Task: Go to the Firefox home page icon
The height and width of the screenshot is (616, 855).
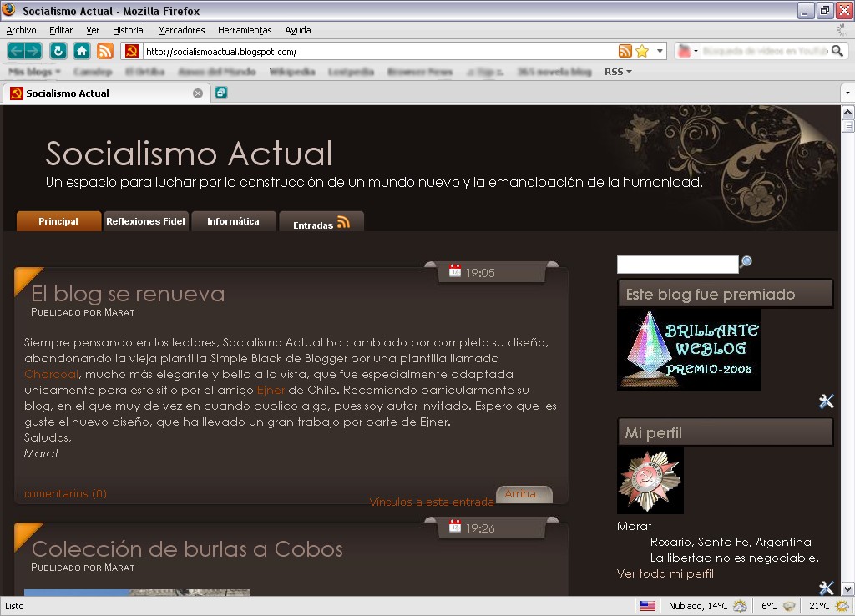Action: tap(82, 51)
